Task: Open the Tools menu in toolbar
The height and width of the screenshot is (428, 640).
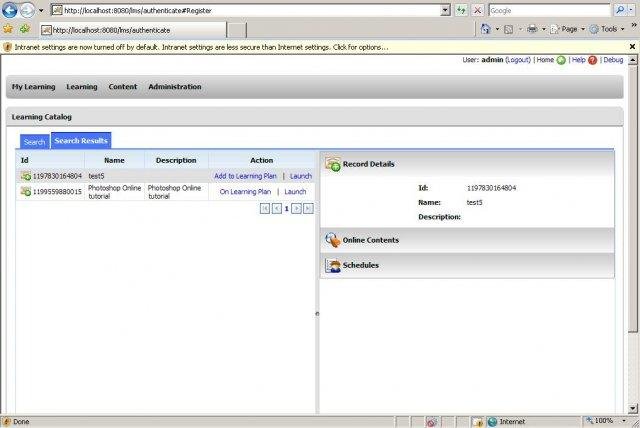Action: click(x=607, y=29)
